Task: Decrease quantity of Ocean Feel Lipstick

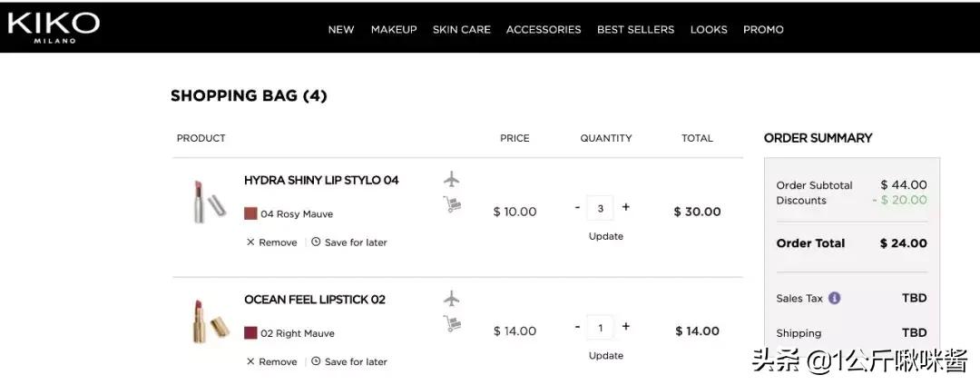Action: pos(577,327)
